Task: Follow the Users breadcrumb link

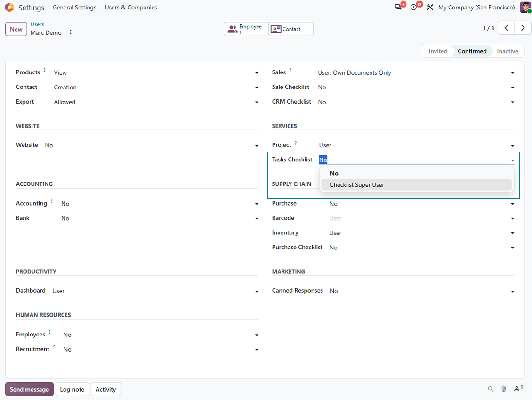Action: click(x=37, y=24)
